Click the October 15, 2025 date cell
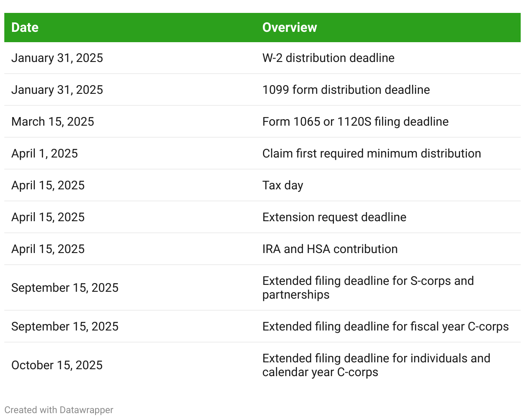The image size is (525, 420). coord(57,365)
